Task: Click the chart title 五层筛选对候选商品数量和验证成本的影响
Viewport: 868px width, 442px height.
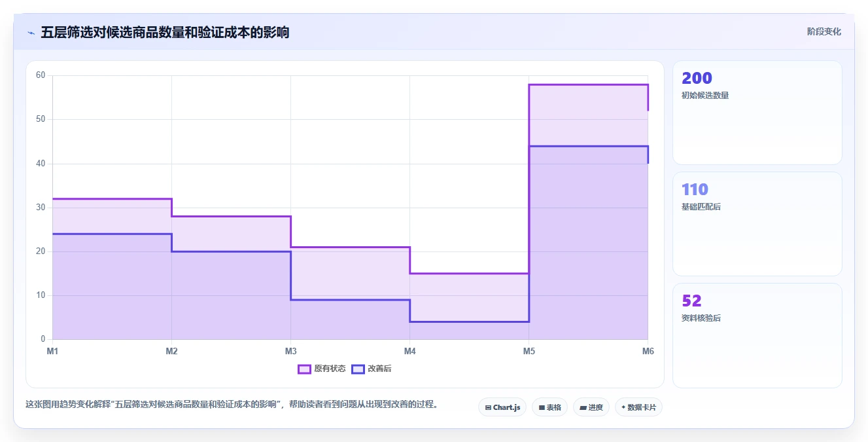Action: (x=165, y=33)
